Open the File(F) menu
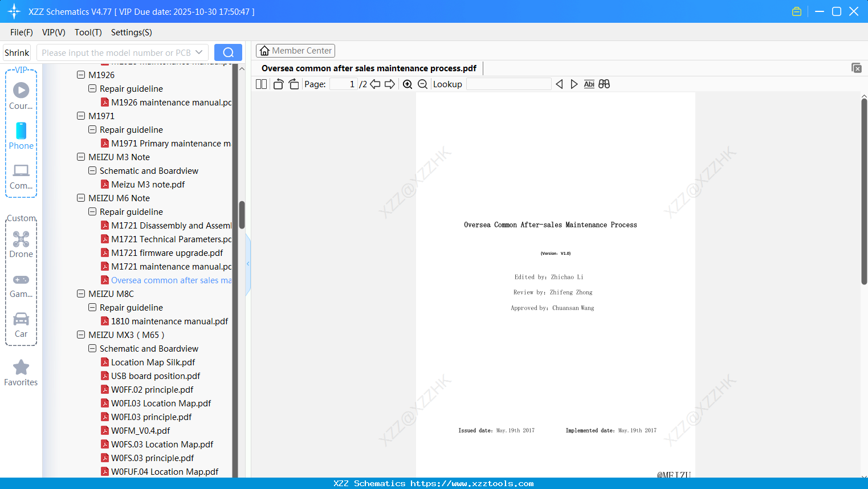 22,32
